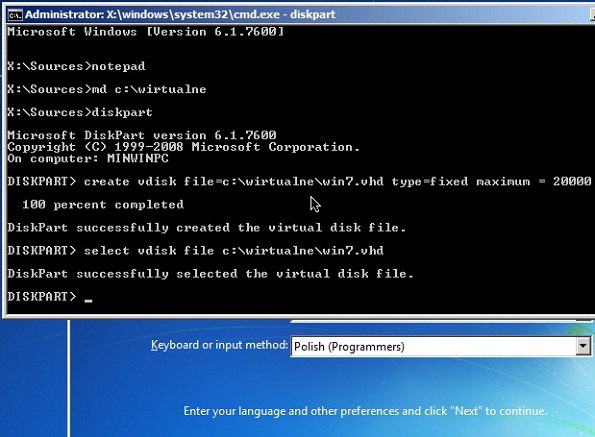Click the 'X:\Sources>diskpart' command line
This screenshot has width=595, height=437.
(80, 112)
